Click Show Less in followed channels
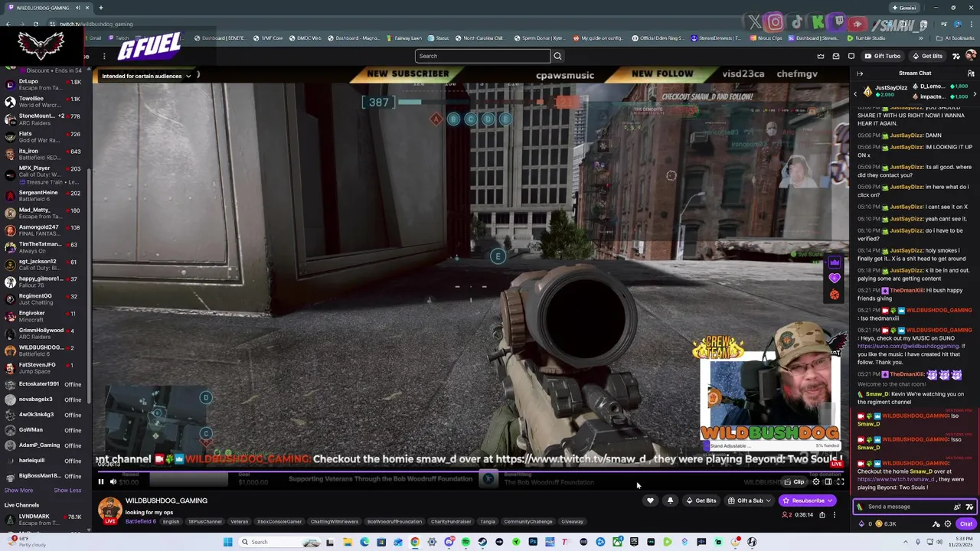 [67, 491]
